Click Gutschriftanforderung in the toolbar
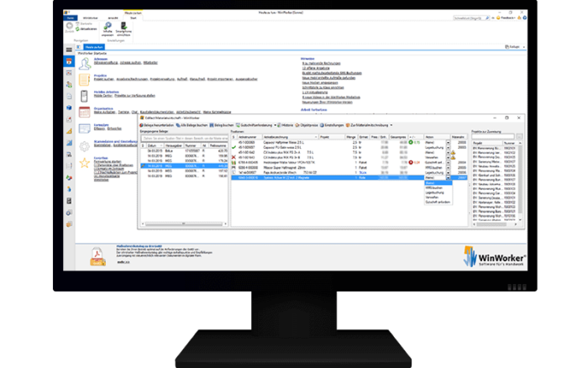 coord(254,125)
